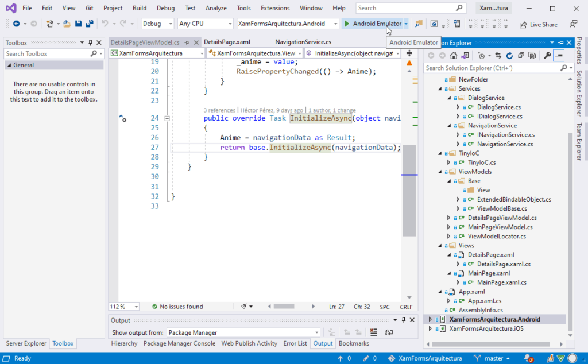The height and width of the screenshot is (364, 588).
Task: Refresh Solution Explorer with the circular arrow
Action: tap(509, 56)
